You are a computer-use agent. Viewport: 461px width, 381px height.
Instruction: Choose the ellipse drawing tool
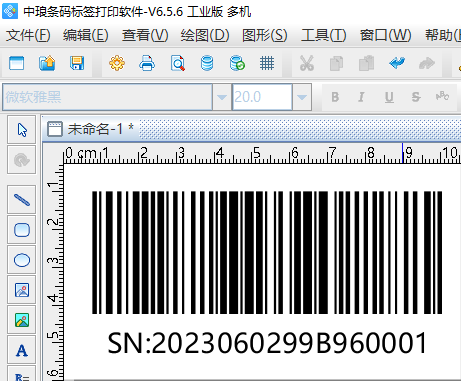coord(22,260)
